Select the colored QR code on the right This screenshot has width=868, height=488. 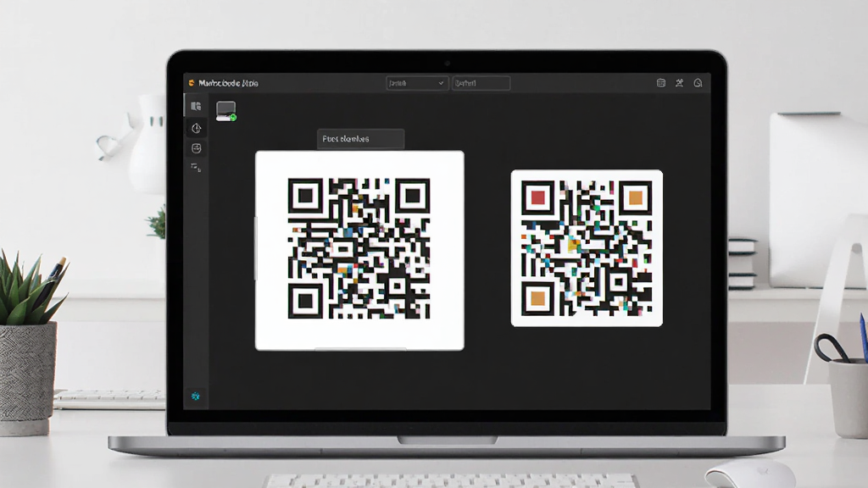pyautogui.click(x=587, y=248)
